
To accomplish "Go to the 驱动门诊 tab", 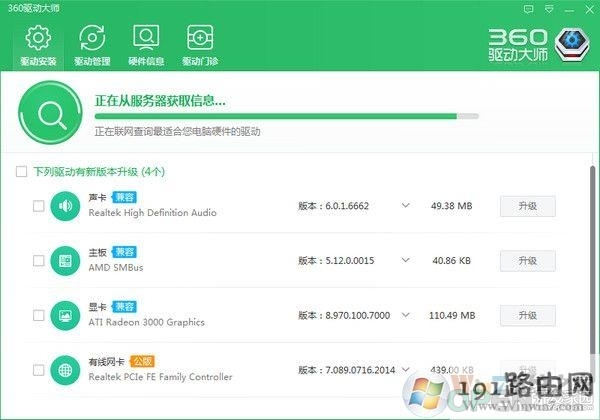I will pyautogui.click(x=200, y=45).
